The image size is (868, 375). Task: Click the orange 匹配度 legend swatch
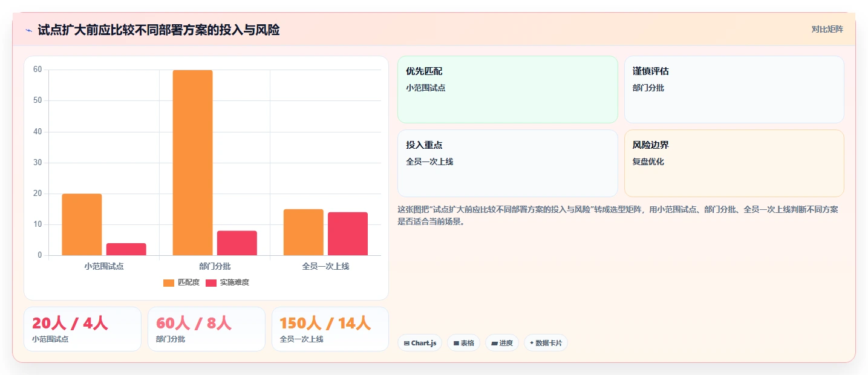169,283
